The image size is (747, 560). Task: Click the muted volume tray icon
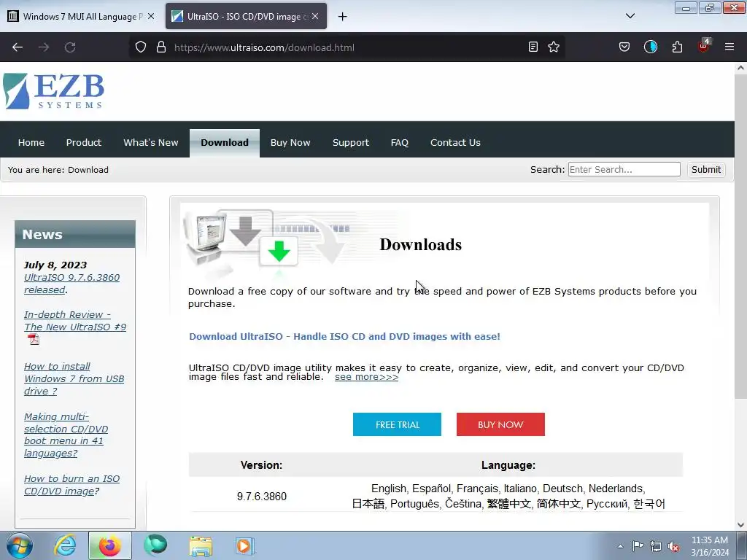coord(673,546)
